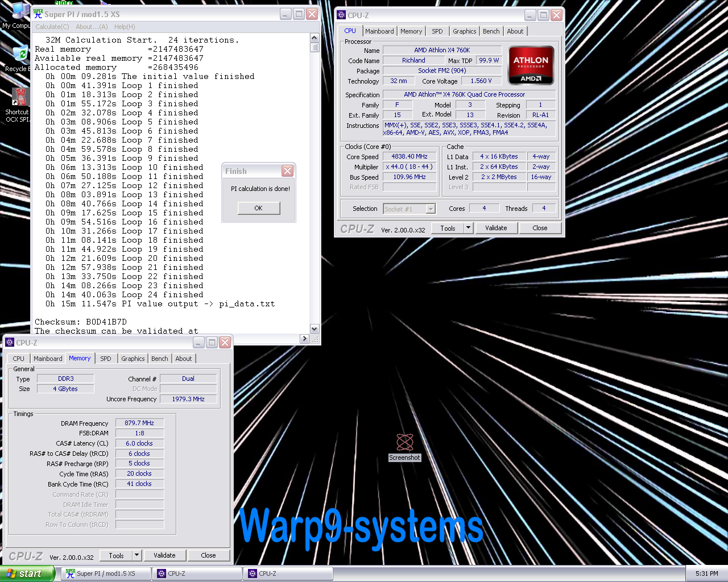Close the Finish dialog with the X button

[x=288, y=171]
